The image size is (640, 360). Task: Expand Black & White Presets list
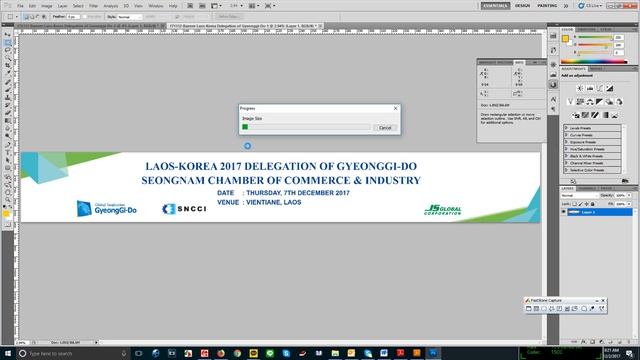[567, 156]
